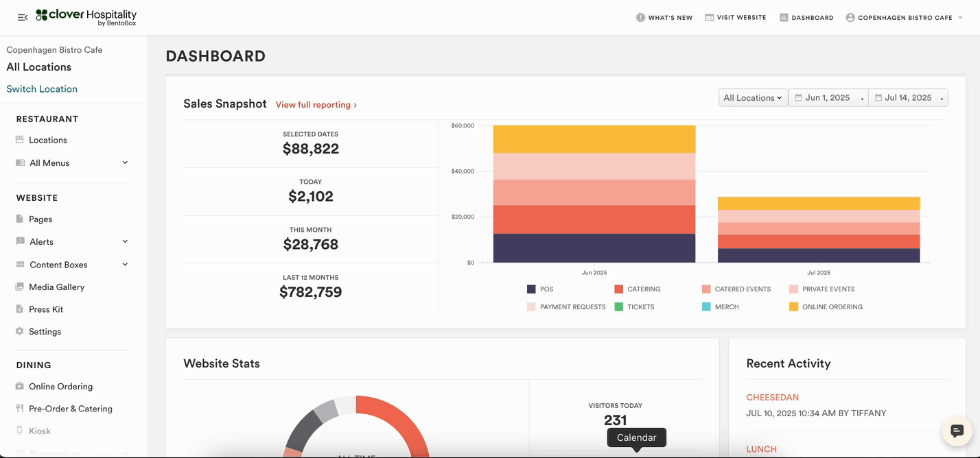
Task: Click the Last 12 Months $782,759 figure
Action: (x=311, y=292)
